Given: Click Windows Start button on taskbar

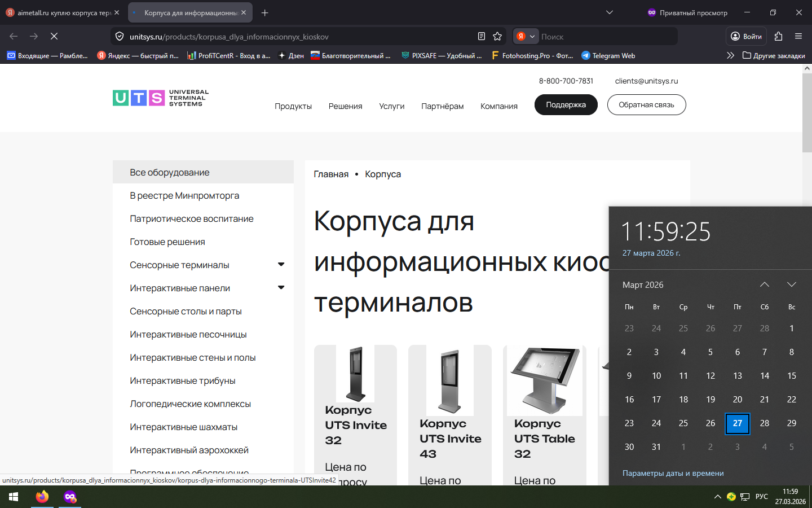Looking at the screenshot, I should point(14,497).
